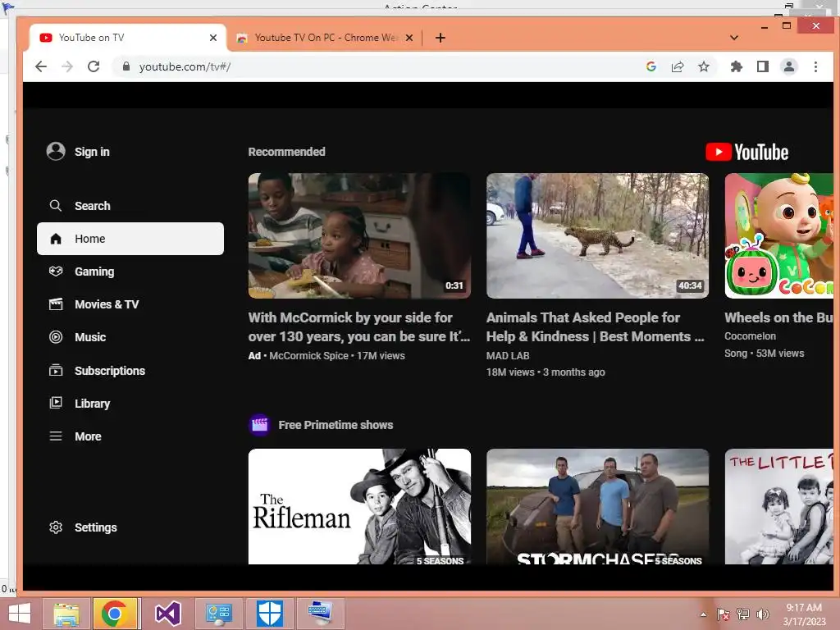Screen dimensions: 840x630
Task: Open the Chrome extensions puzzle icon
Action: coord(737,66)
